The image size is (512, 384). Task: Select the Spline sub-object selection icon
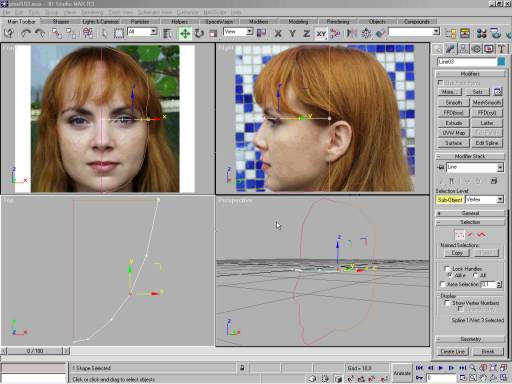[481, 235]
